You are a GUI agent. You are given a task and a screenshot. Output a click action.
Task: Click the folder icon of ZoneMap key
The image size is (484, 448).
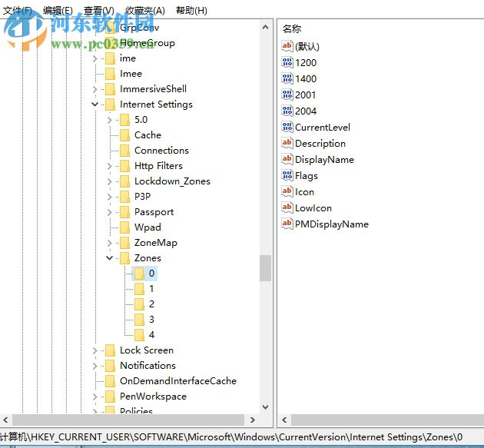124,243
